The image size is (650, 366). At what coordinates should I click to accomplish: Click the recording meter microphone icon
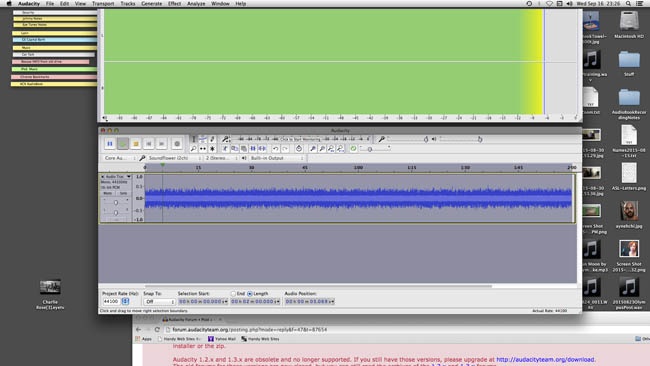point(226,139)
